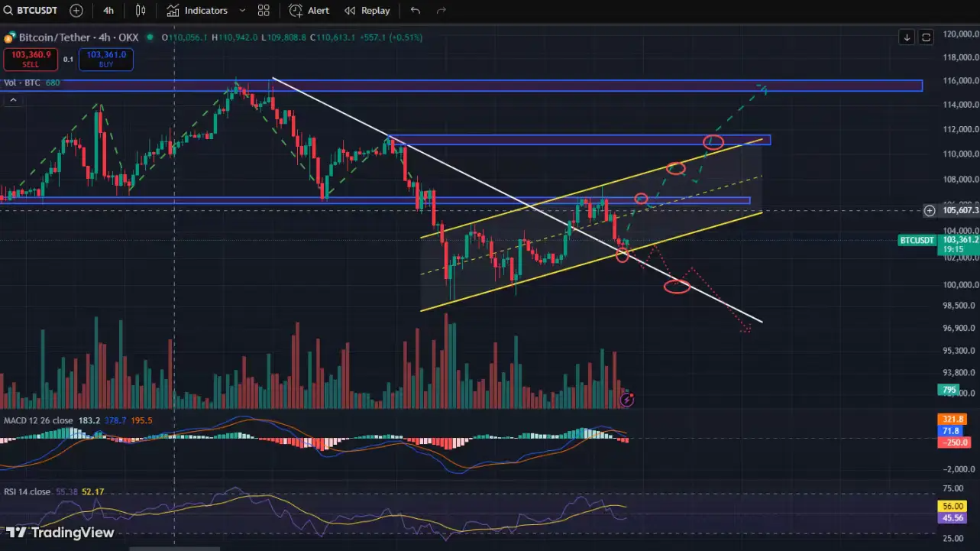Click the undo arrow in top toolbar

click(416, 11)
